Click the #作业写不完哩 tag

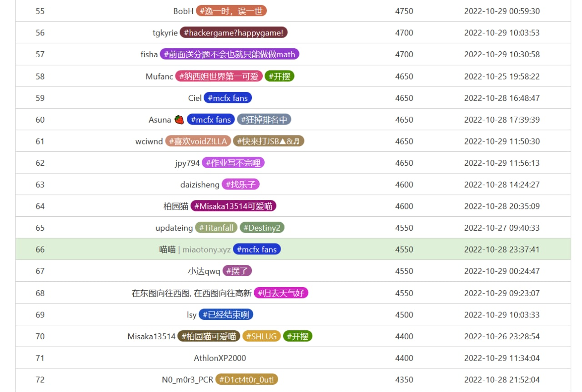(233, 163)
